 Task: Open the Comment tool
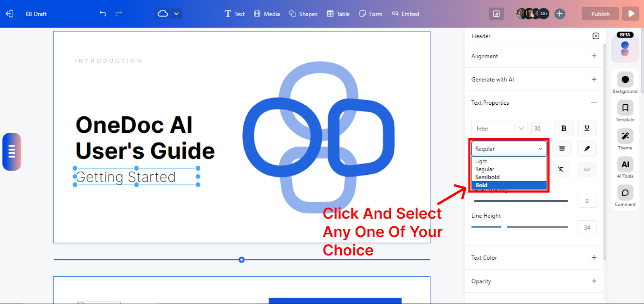tap(625, 195)
